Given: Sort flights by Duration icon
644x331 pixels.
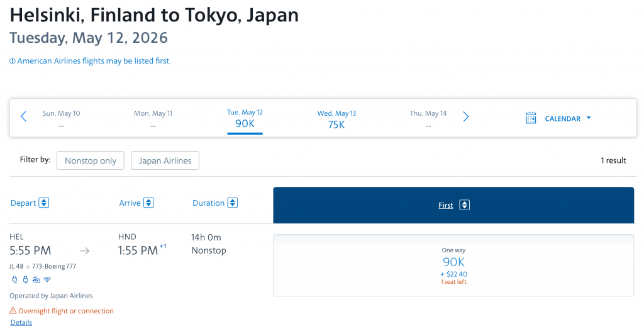Looking at the screenshot, I should click(233, 203).
